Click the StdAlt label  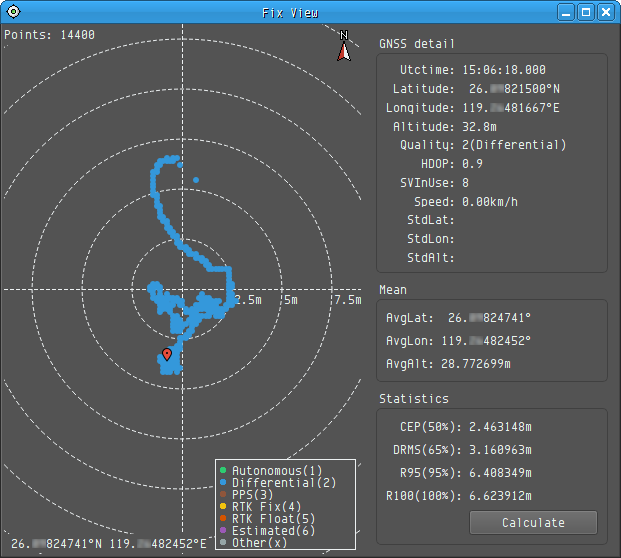[431, 258]
